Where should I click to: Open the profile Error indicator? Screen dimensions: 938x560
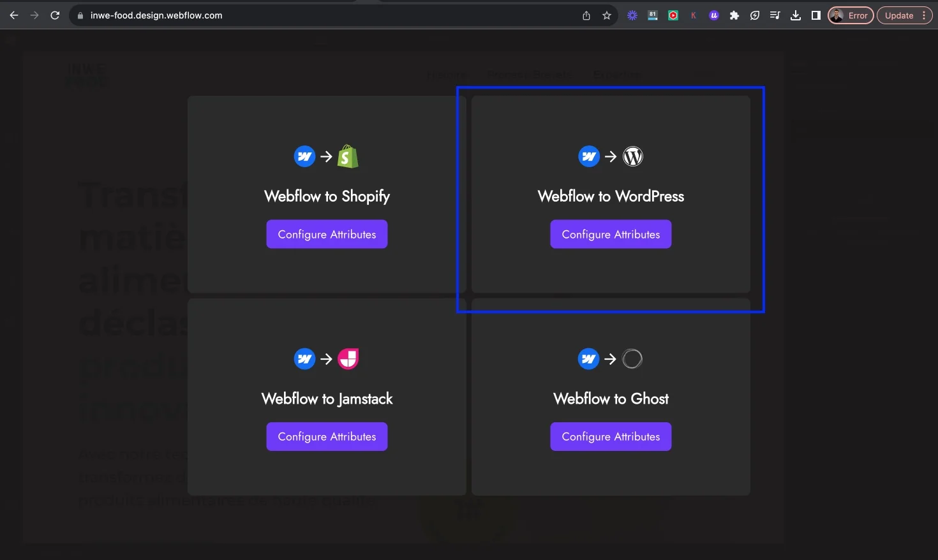851,15
